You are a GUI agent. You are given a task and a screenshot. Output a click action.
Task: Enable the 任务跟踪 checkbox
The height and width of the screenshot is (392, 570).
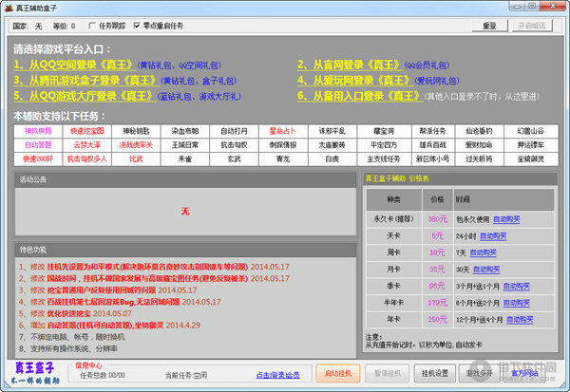92,26
